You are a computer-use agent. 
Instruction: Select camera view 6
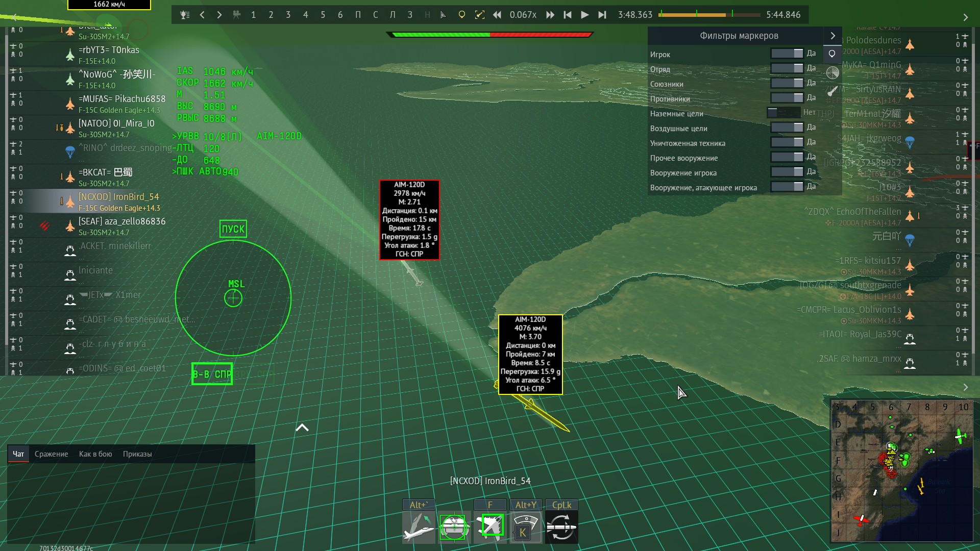tap(340, 15)
